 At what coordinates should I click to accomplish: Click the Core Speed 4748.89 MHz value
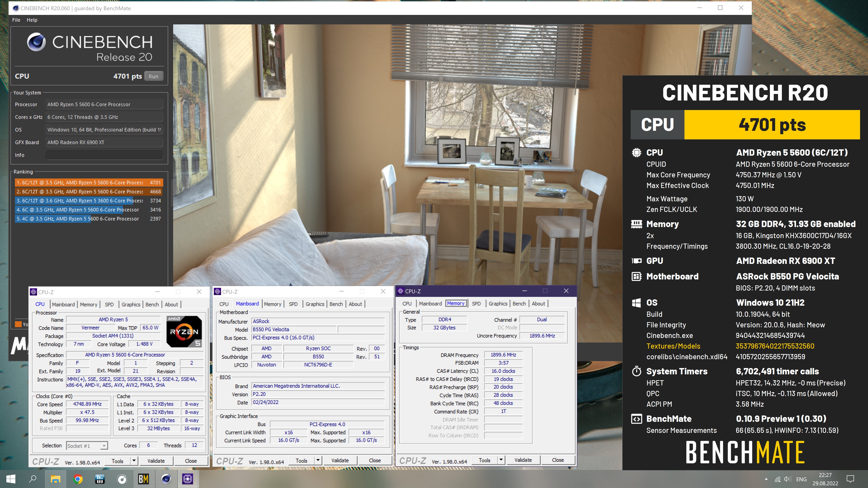coord(87,404)
